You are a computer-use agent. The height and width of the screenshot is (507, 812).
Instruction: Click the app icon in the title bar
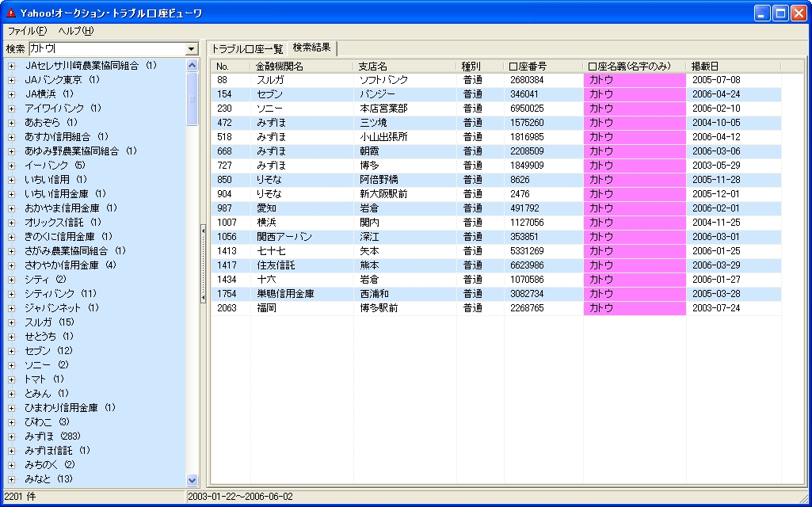11,13
